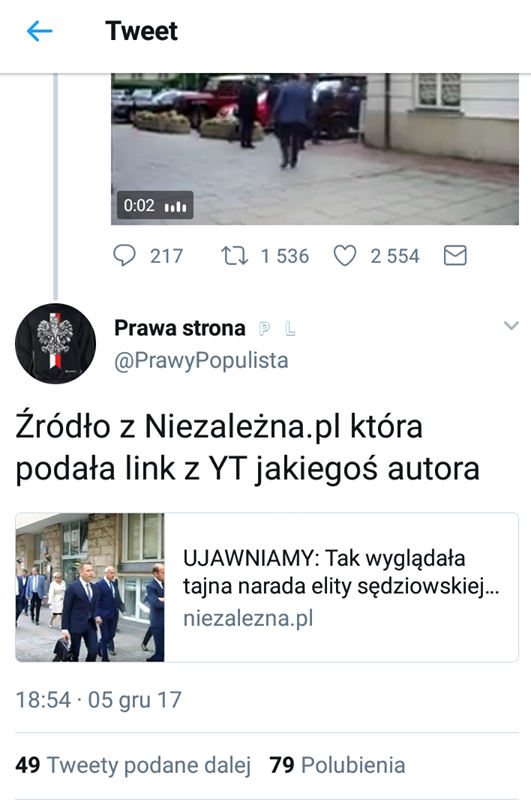531x801 pixels.
Task: Open replies via speech bubble icon
Action: click(x=124, y=255)
